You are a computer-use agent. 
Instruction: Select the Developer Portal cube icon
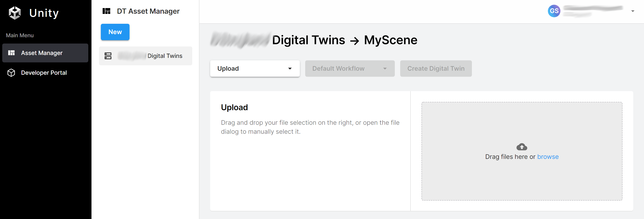(x=11, y=72)
